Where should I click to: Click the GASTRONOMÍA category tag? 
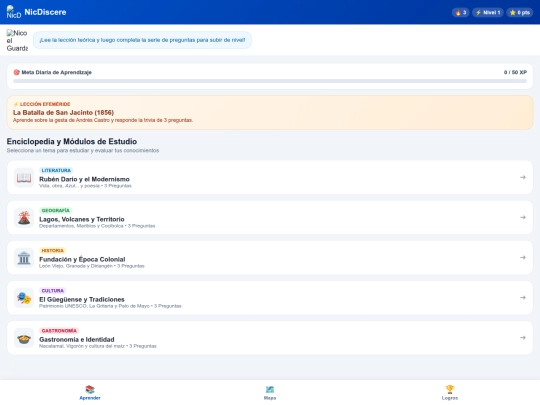pyautogui.click(x=59, y=331)
